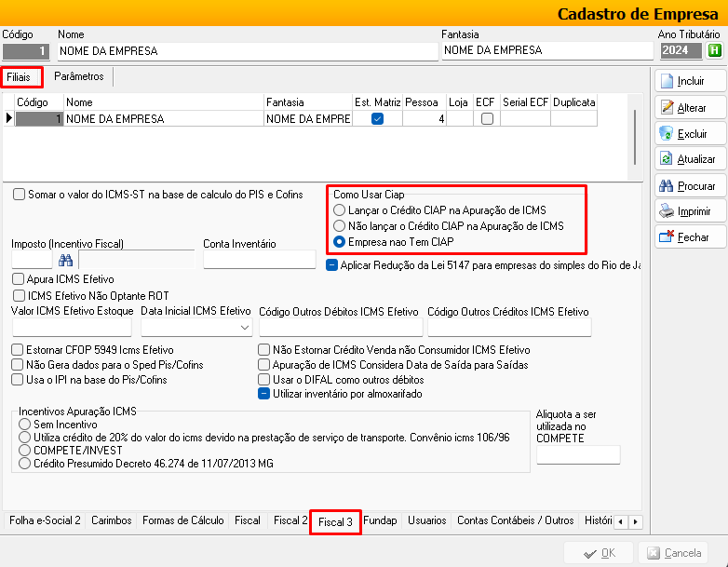Click the Incluir button label
This screenshot has height=567, width=728.
coord(691,81)
